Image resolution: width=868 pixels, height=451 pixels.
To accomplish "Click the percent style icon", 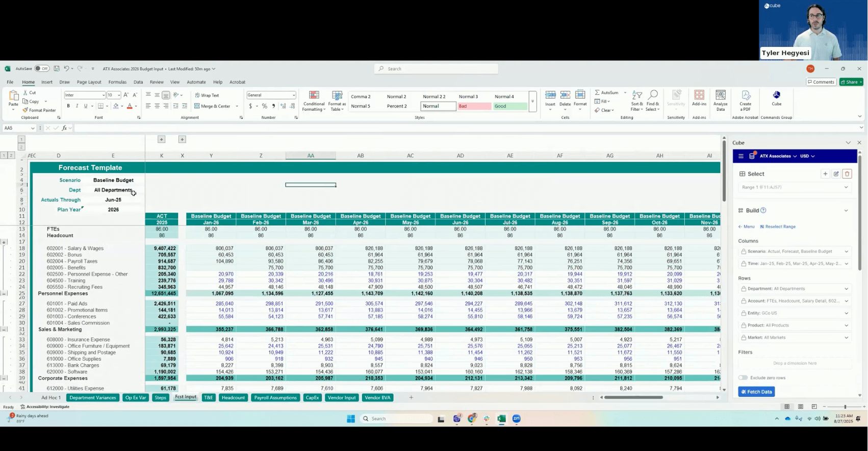I will pos(264,106).
